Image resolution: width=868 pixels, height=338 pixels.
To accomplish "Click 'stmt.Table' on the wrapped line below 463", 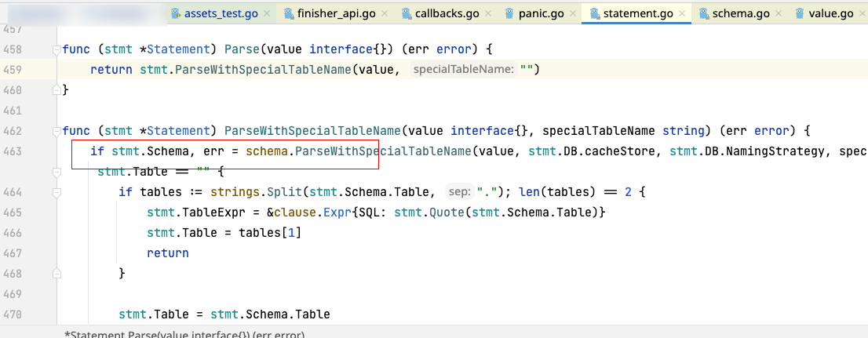I will [132, 172].
